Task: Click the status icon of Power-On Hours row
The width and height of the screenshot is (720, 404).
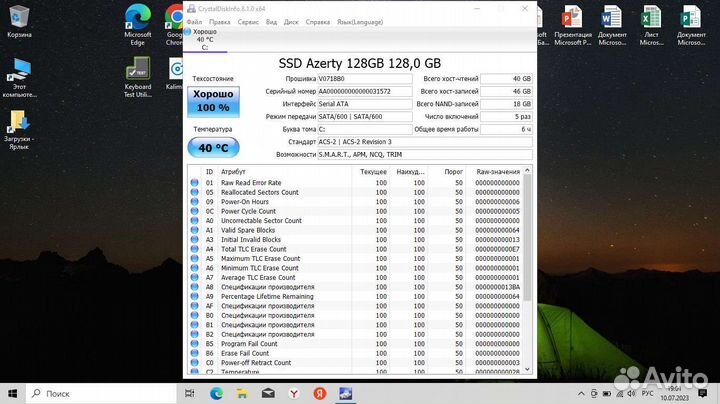Action: [195, 202]
